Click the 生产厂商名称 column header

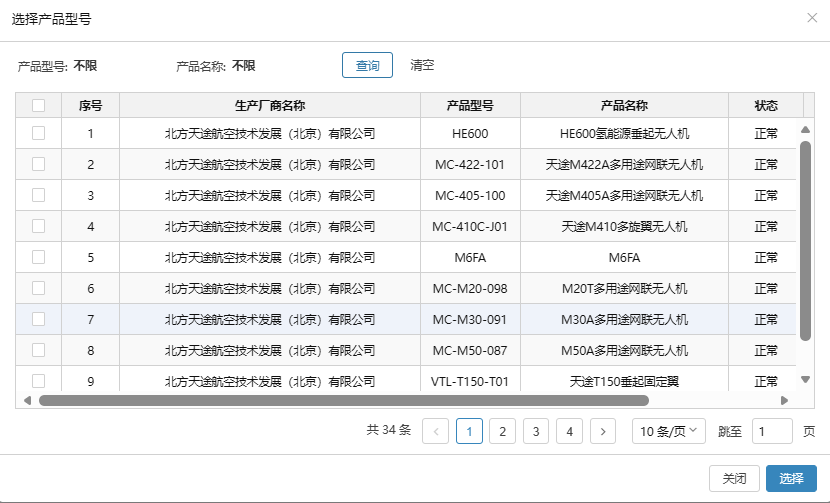coord(270,105)
